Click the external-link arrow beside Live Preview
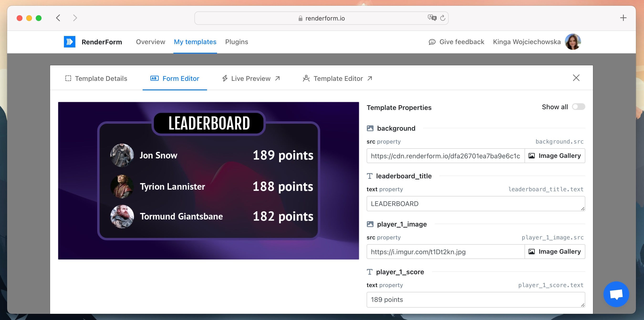 277,78
